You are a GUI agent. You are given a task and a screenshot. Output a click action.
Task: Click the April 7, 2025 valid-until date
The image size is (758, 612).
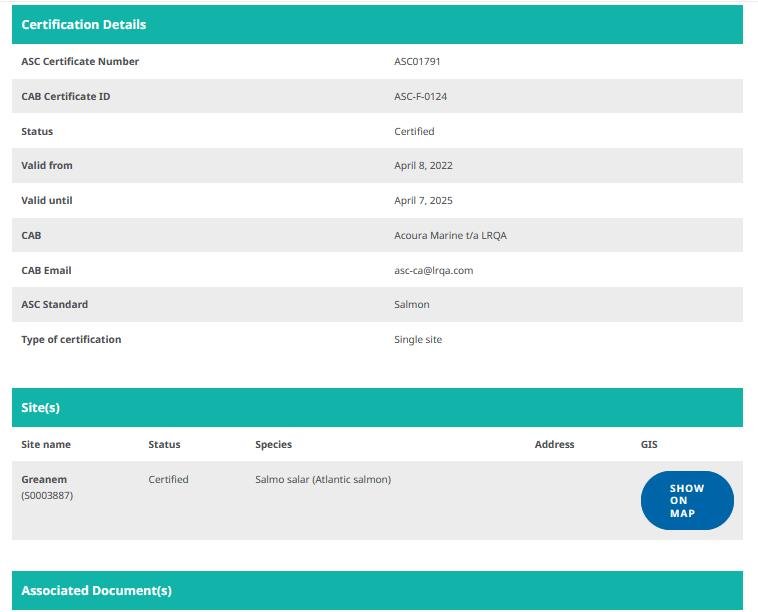click(423, 200)
